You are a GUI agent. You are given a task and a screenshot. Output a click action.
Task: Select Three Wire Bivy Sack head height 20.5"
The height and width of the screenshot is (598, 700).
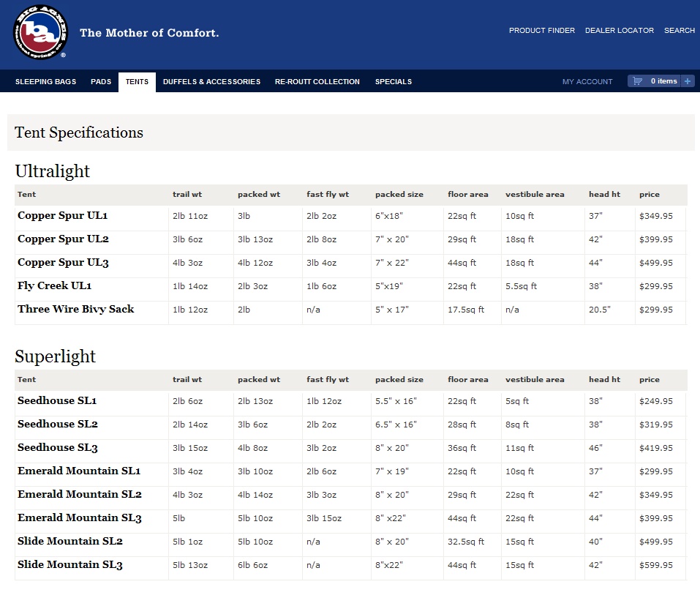click(600, 310)
